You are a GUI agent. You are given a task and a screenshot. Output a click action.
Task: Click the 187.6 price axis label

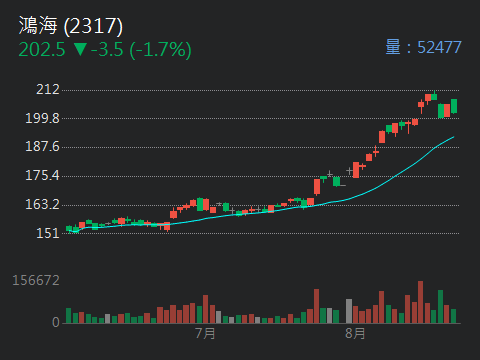point(42,146)
